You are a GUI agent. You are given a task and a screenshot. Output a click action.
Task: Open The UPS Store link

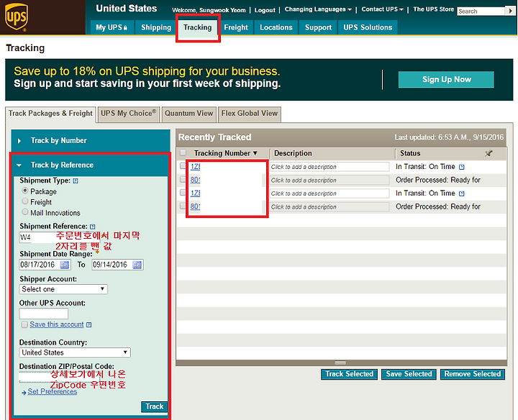click(x=433, y=9)
